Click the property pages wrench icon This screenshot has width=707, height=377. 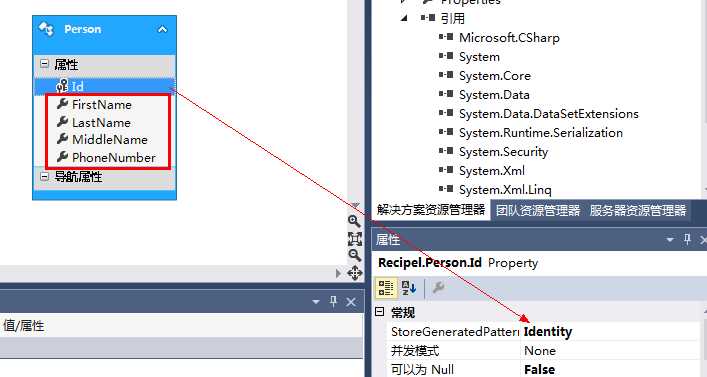438,288
